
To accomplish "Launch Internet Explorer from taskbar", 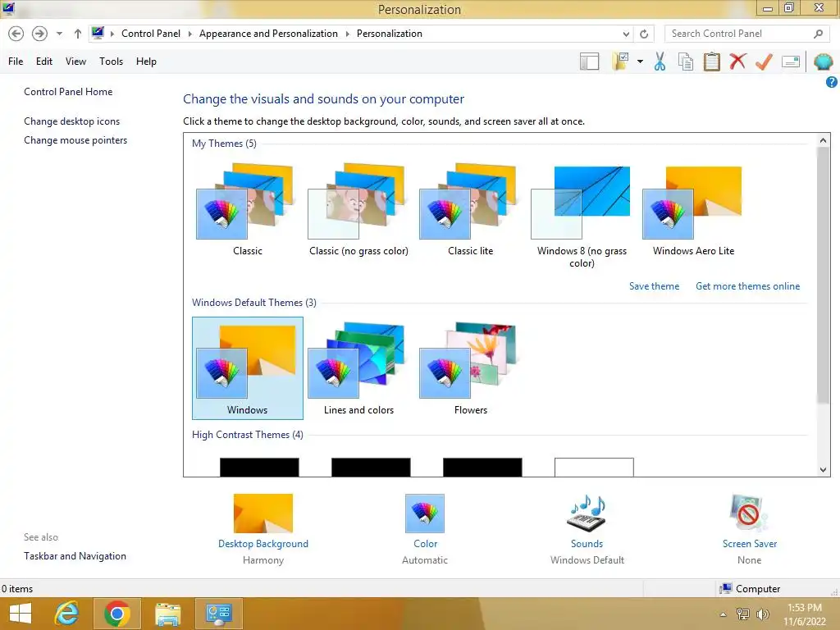I will pyautogui.click(x=67, y=614).
